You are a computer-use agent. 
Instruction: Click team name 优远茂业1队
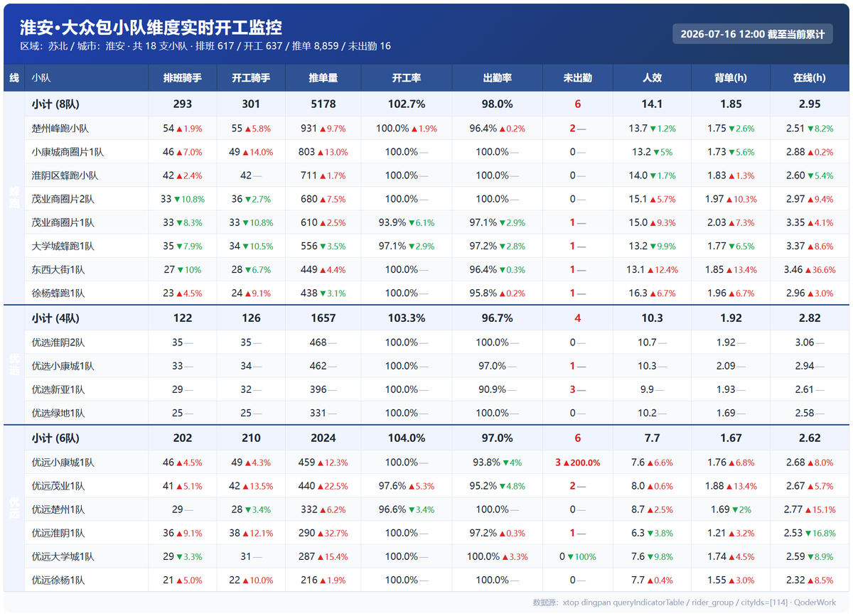click(x=58, y=486)
